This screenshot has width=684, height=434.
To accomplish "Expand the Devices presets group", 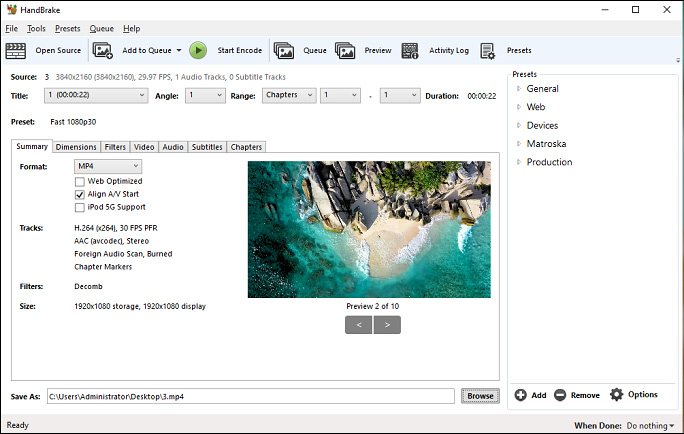I will (519, 125).
